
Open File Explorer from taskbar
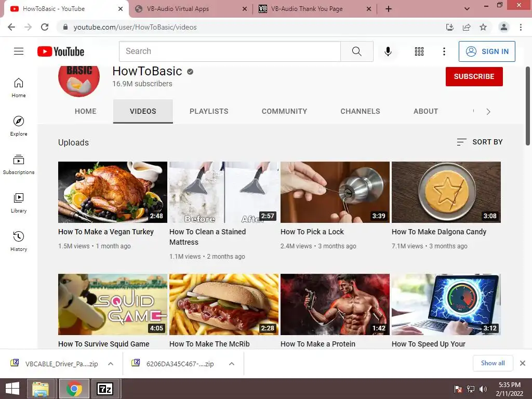[x=41, y=389]
